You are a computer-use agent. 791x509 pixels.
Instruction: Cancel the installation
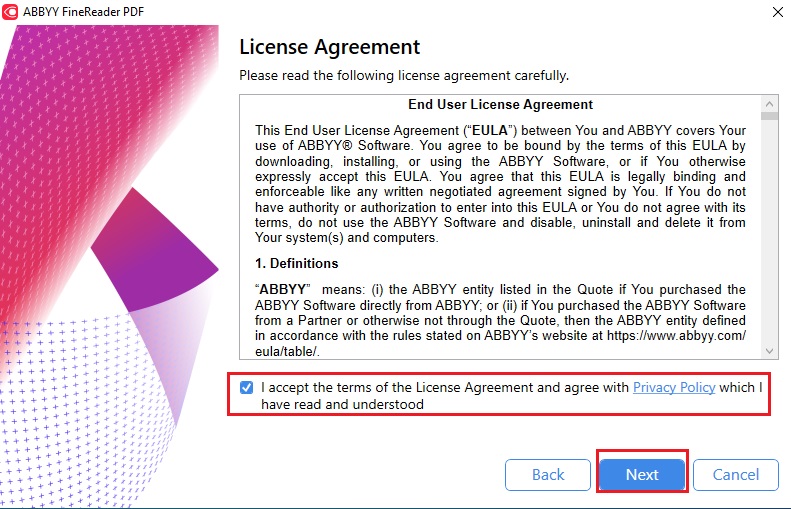tap(736, 474)
